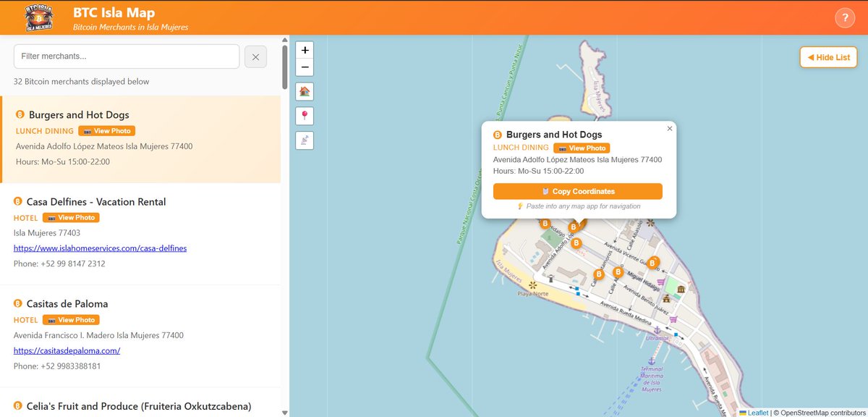This screenshot has width=868, height=417.
Task: Zoom in the map with plus
Action: (x=305, y=50)
